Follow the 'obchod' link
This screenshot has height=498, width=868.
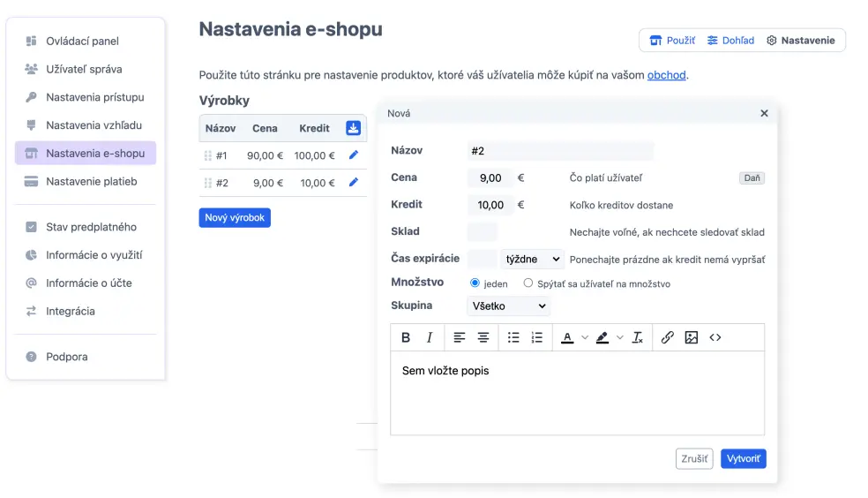point(666,75)
